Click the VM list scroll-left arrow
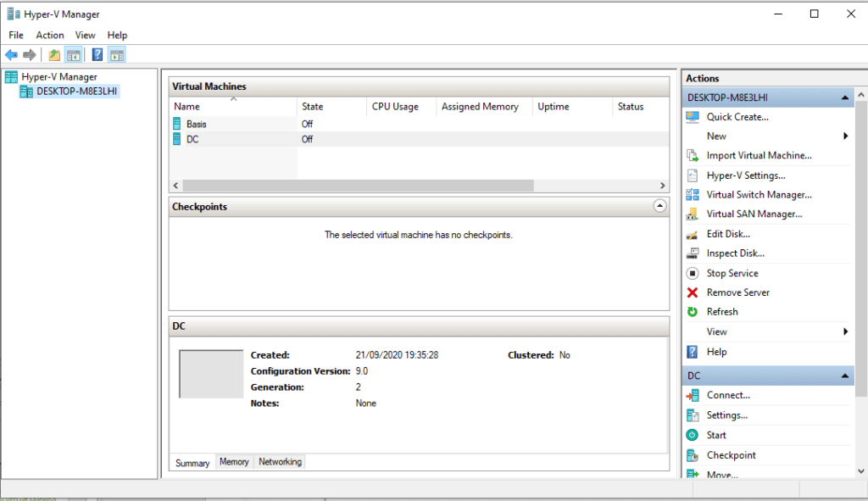The image size is (868, 501). point(176,186)
